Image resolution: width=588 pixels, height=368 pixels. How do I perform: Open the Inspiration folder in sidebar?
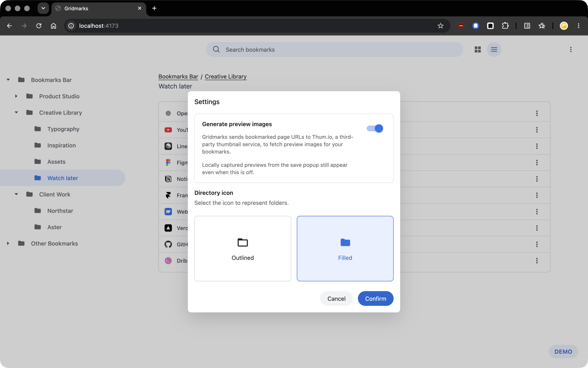point(63,145)
